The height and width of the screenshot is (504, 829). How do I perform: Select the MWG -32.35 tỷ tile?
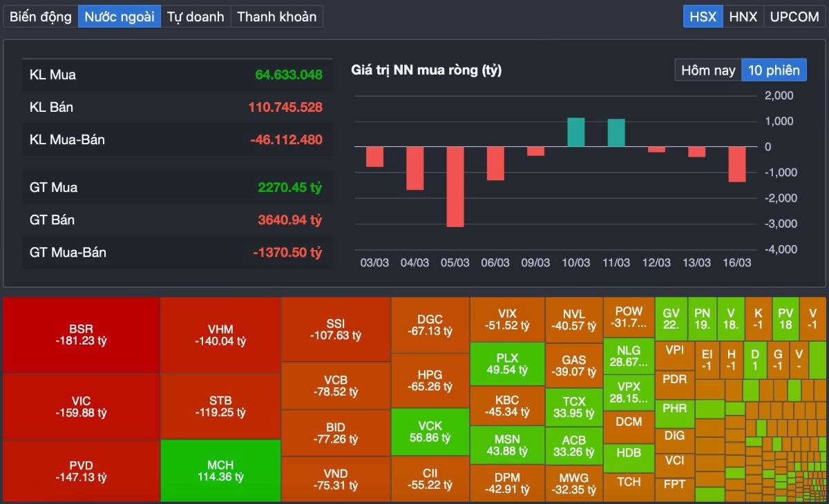click(x=574, y=484)
